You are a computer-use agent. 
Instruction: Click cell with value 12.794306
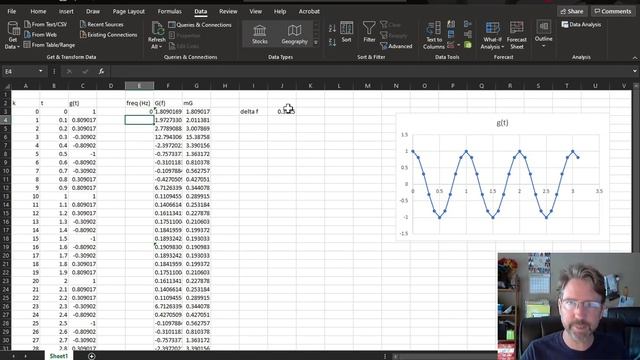(168, 137)
